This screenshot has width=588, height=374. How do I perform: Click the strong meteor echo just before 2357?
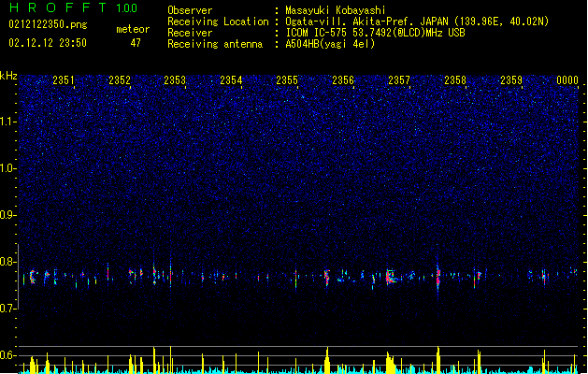point(391,277)
